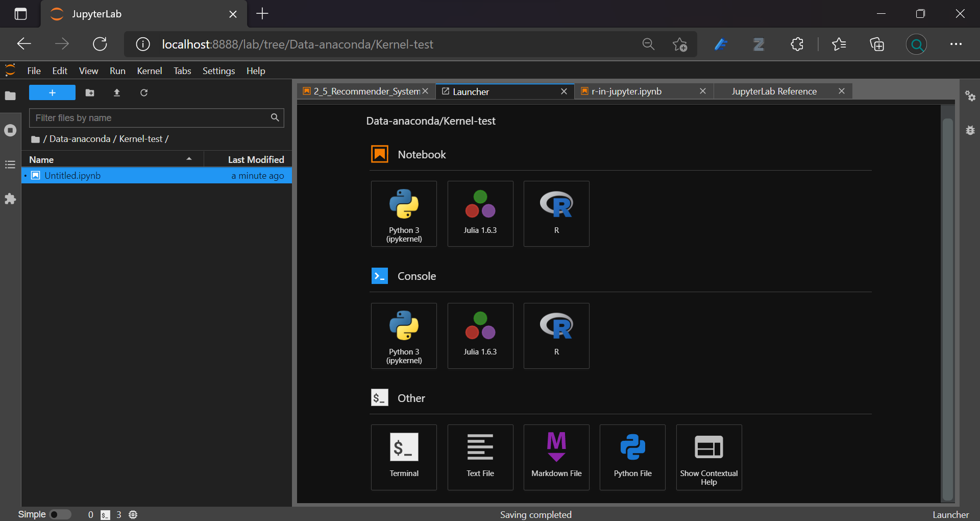Click Launcher mode label in status bar
This screenshot has height=521, width=980.
tap(950, 514)
